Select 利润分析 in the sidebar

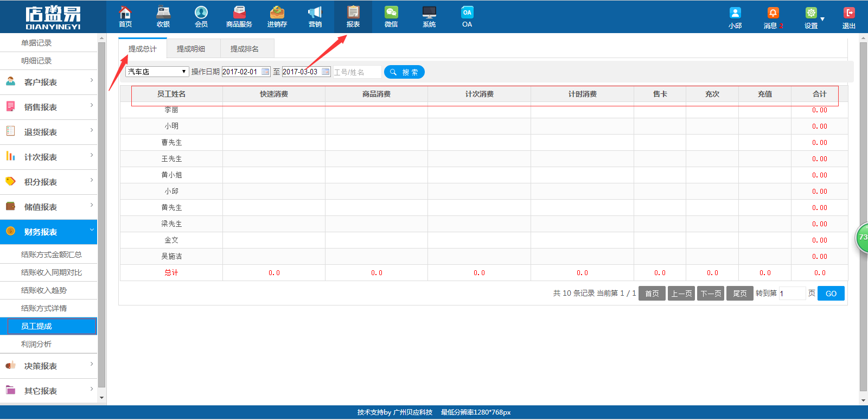click(36, 344)
